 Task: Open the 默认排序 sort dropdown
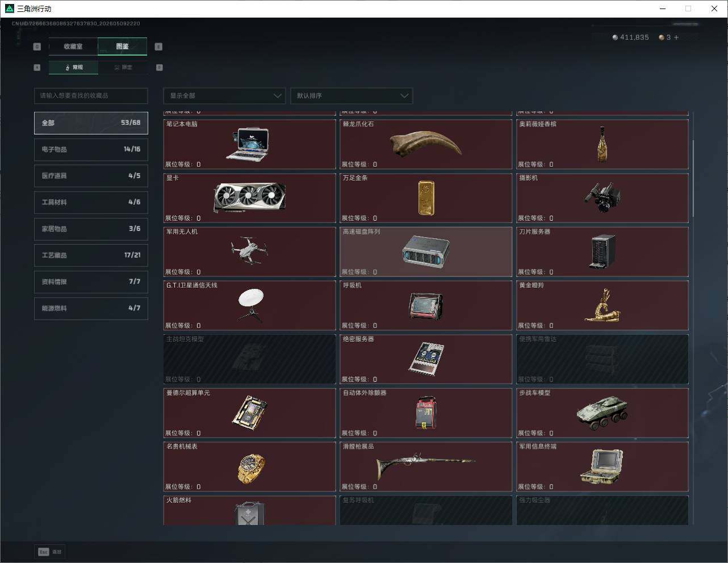(352, 96)
